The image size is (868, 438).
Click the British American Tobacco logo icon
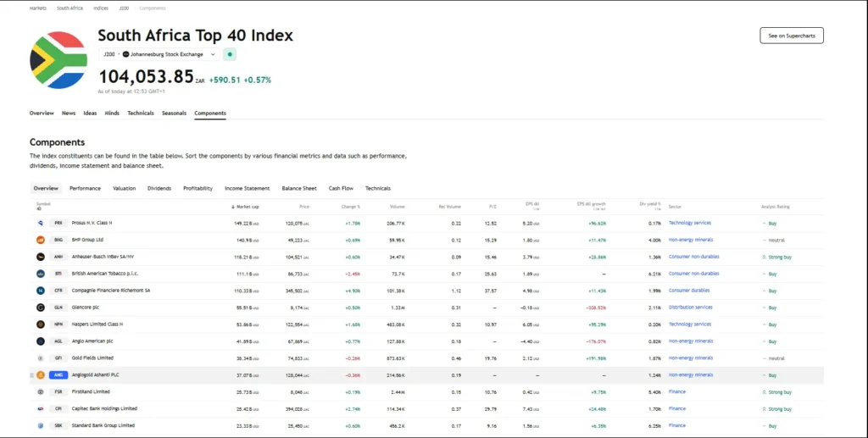pyautogui.click(x=41, y=274)
